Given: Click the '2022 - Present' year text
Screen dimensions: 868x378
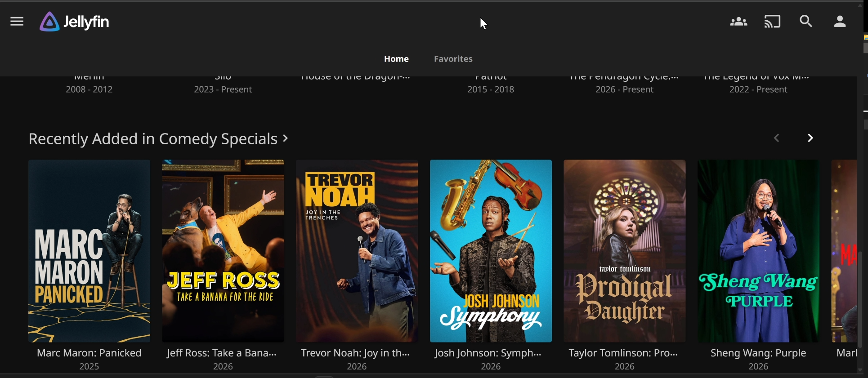Looking at the screenshot, I should click(x=758, y=90).
